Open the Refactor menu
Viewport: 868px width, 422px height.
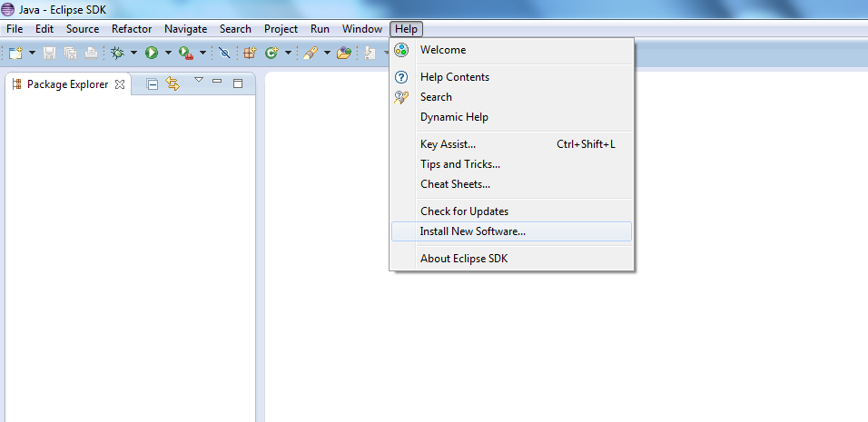(132, 29)
